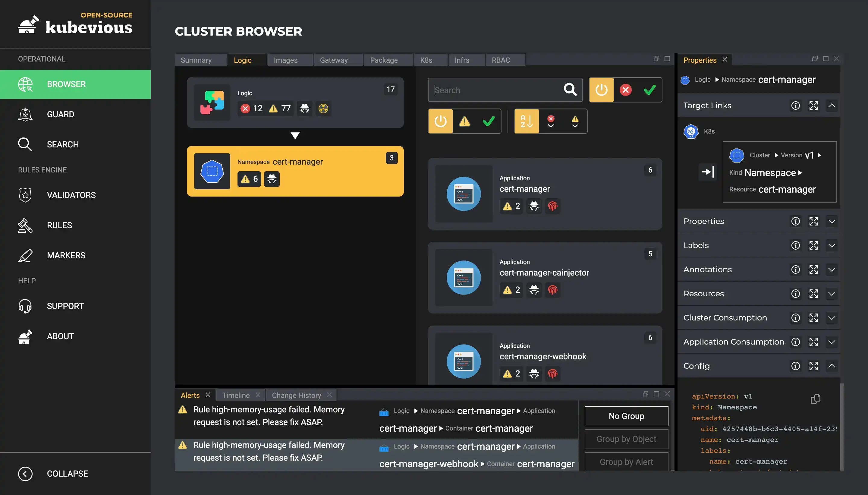This screenshot has width=868, height=495.
Task: Click the Group by Alert button
Action: tap(626, 461)
